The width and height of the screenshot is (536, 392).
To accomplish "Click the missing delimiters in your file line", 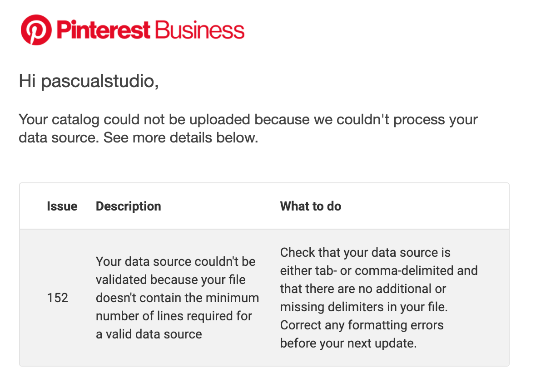I will (363, 307).
